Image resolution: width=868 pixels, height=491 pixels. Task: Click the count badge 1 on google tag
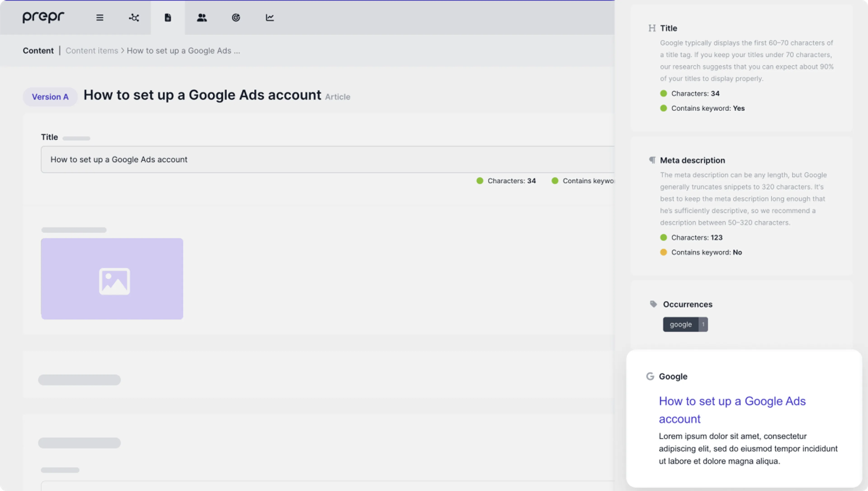pos(703,324)
